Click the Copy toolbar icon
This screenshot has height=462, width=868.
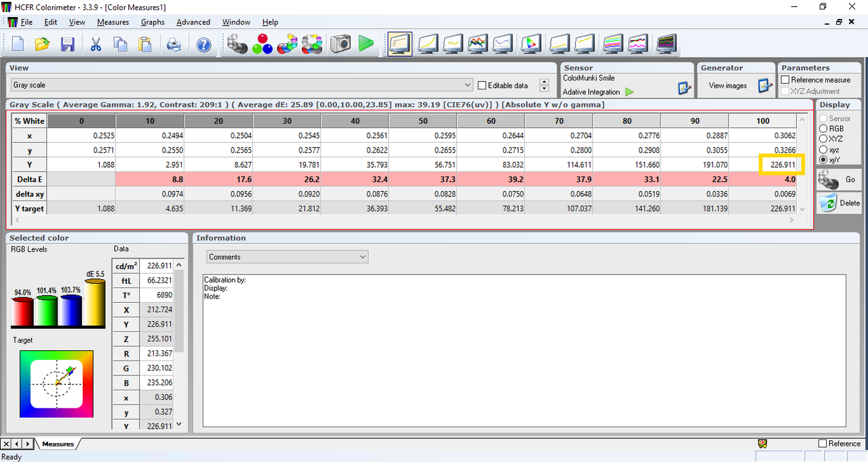tap(120, 45)
